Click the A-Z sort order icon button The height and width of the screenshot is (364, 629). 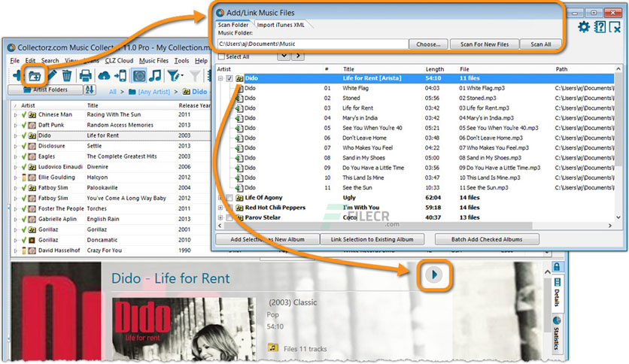90,89
